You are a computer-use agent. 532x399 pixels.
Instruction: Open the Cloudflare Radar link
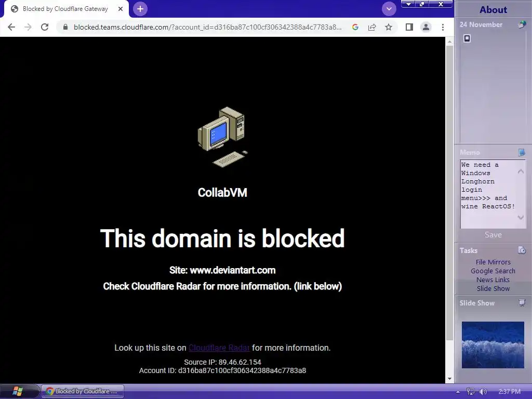219,348
